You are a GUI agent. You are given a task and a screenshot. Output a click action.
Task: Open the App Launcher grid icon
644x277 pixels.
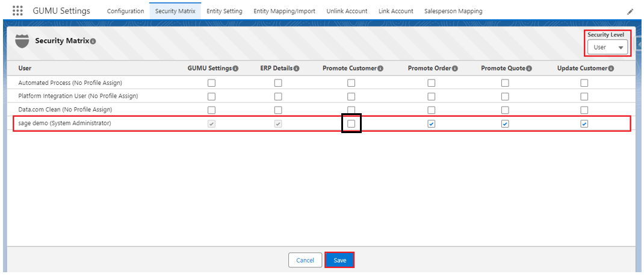(17, 11)
